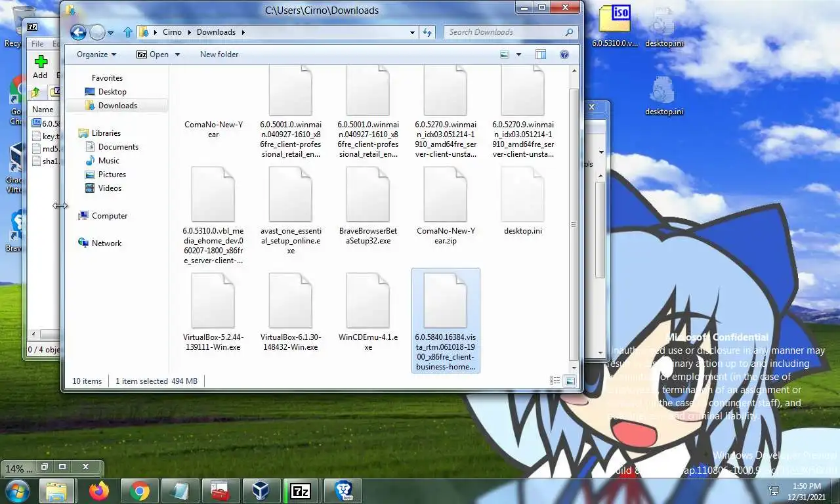Screen dimensions: 840x504
Task: Open Brave Beta from the taskbar
Action: pos(344,491)
